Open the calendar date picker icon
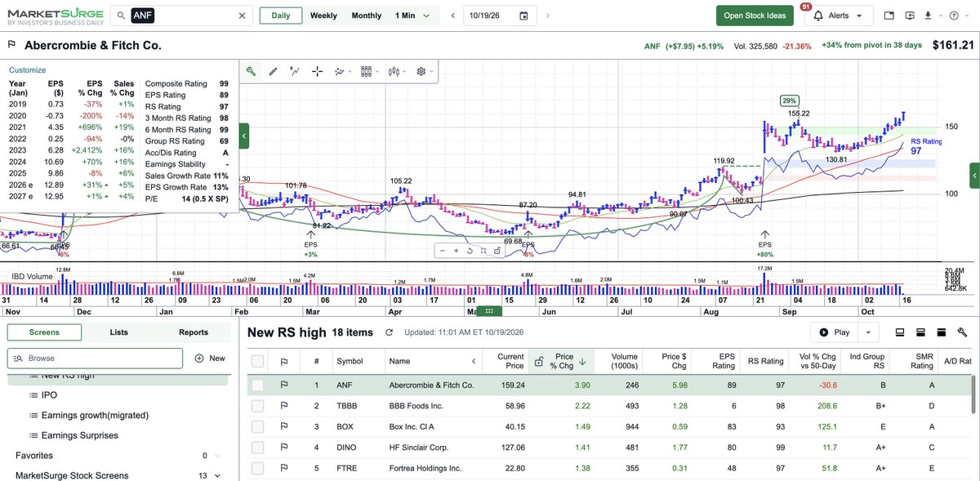 (x=523, y=16)
